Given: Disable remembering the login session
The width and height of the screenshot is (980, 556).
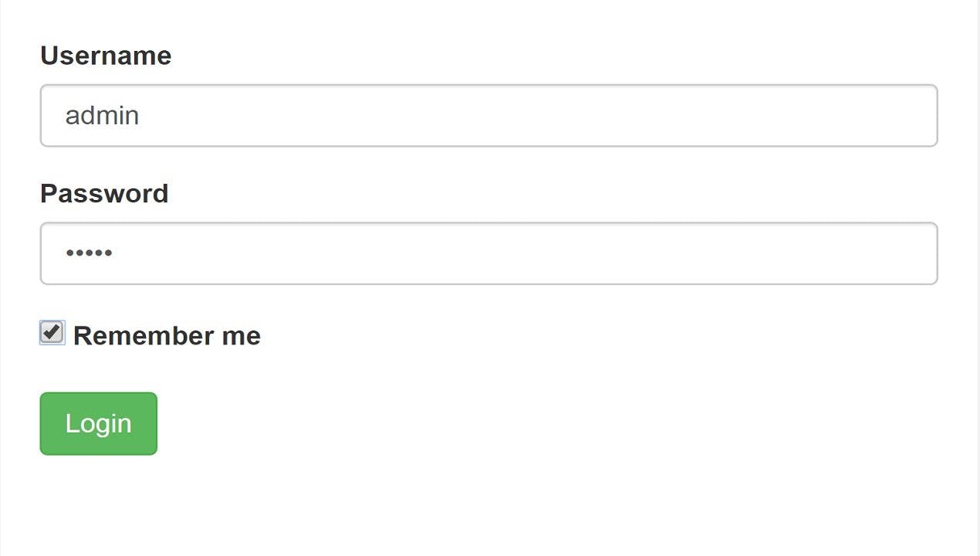Looking at the screenshot, I should point(52,333).
